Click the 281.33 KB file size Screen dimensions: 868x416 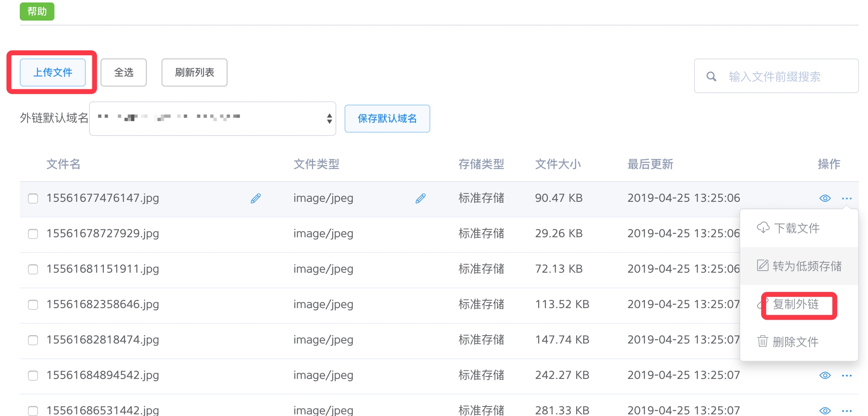562,411
